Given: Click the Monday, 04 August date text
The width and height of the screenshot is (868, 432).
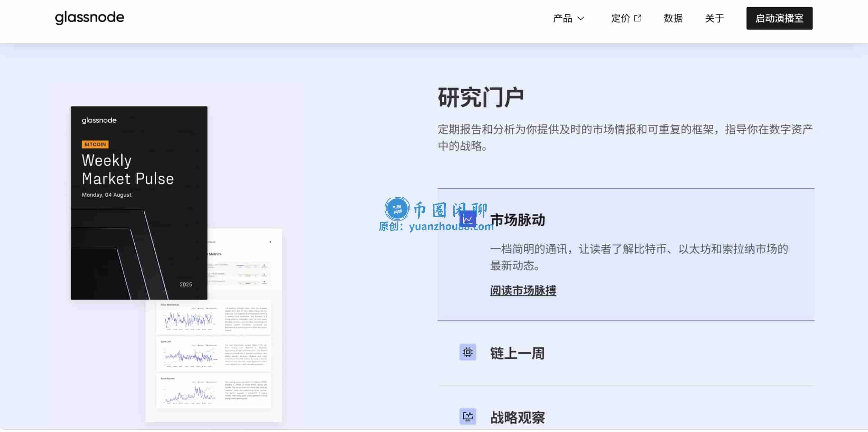Looking at the screenshot, I should point(106,195).
